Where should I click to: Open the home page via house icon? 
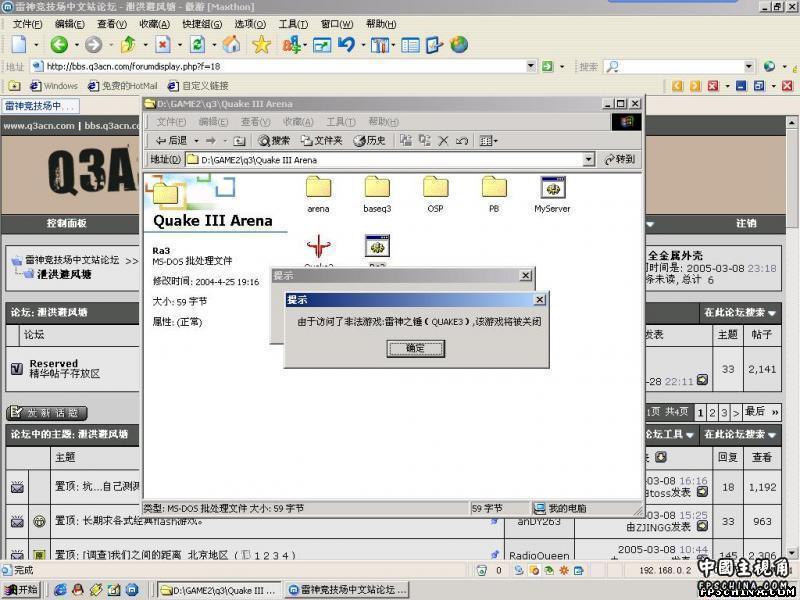(231, 45)
